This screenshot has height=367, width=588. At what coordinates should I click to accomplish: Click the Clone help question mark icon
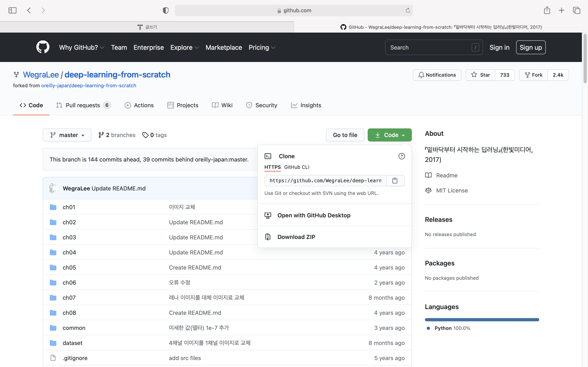[402, 156]
